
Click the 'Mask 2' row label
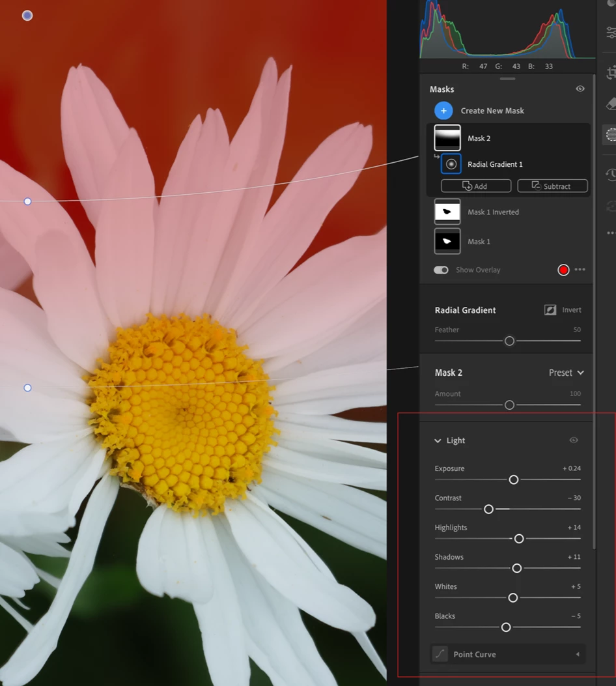tap(479, 138)
